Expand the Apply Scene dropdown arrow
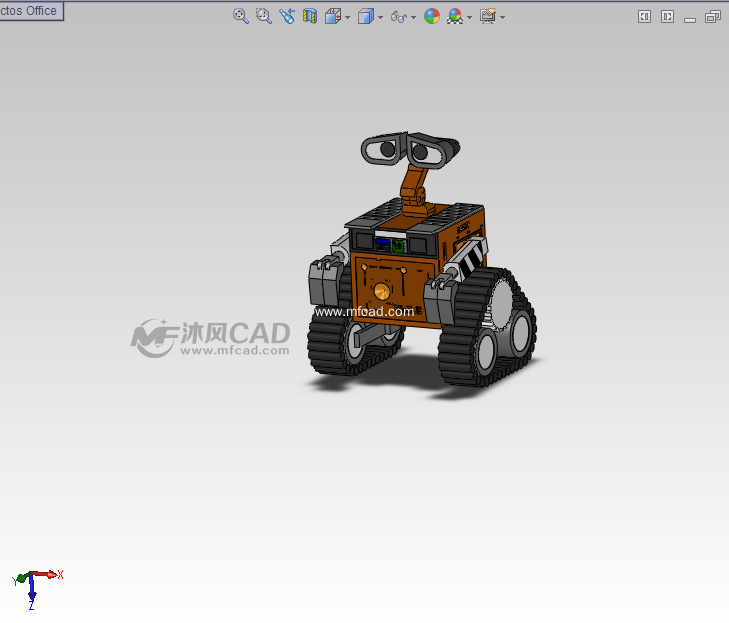 click(470, 18)
